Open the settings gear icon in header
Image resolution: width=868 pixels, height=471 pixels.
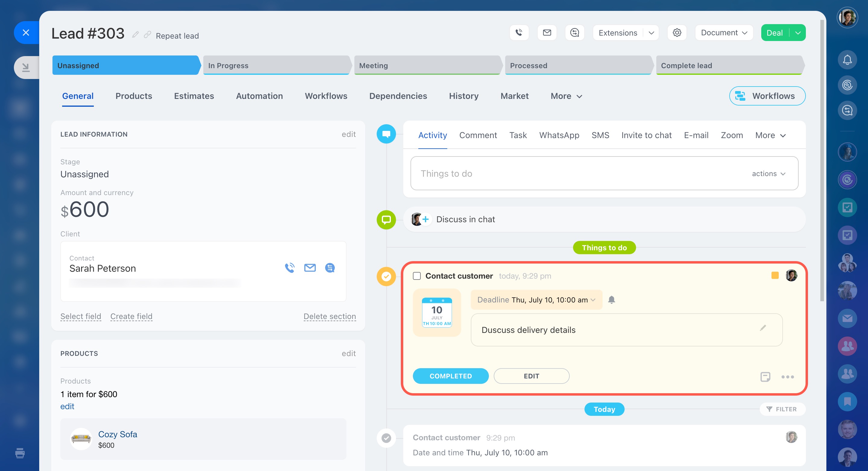676,33
